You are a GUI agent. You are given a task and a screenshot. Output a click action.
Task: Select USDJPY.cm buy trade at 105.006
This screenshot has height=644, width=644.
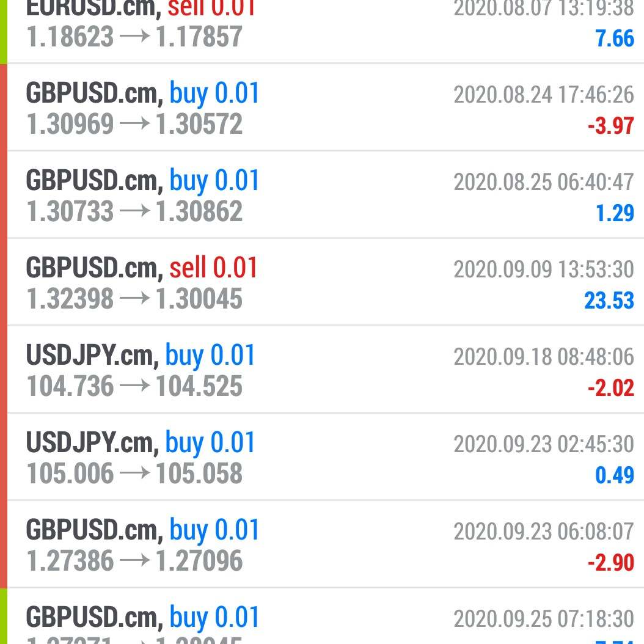pos(325,457)
